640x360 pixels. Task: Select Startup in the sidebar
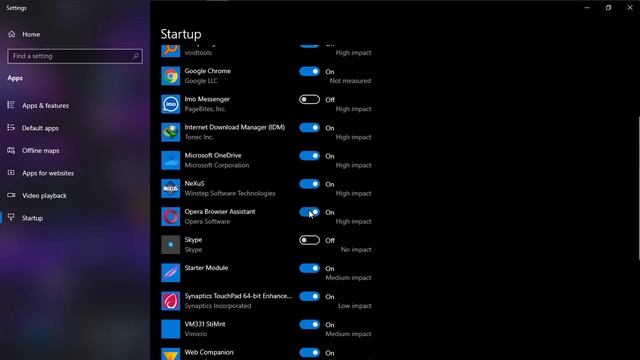point(75,218)
